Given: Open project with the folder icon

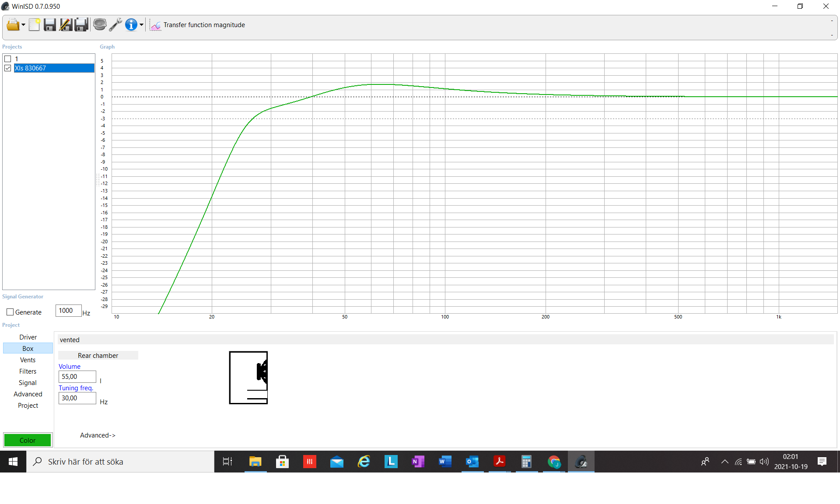Looking at the screenshot, I should click(13, 25).
